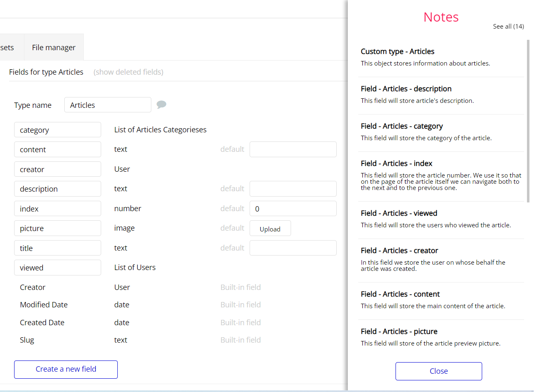Show deleted fields link
The height and width of the screenshot is (392, 534).
(128, 72)
